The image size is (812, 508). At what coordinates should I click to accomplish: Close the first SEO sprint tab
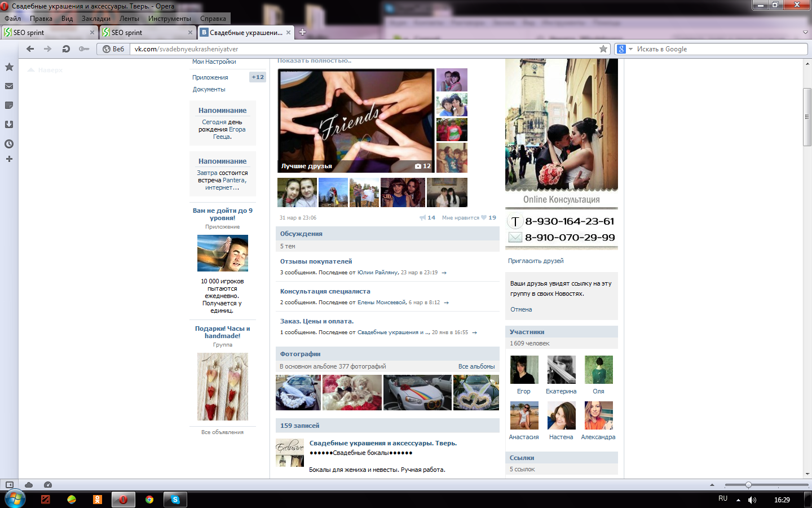[x=92, y=33]
